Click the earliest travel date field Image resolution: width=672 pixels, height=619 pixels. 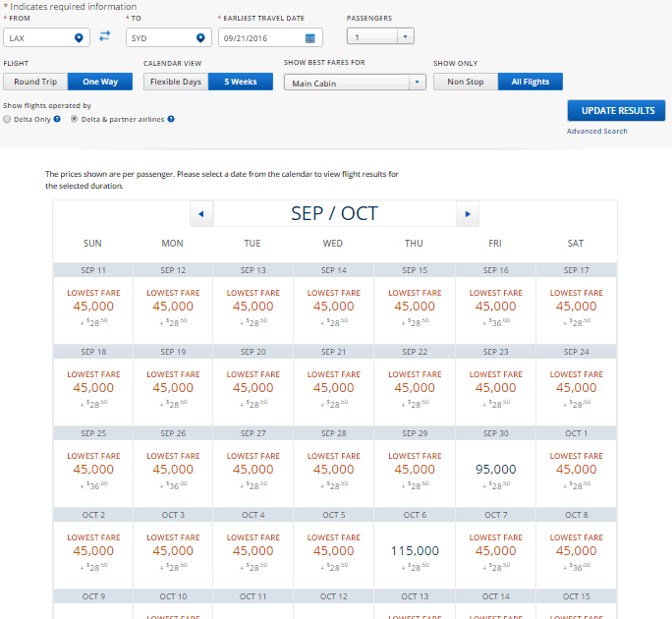pyautogui.click(x=270, y=37)
